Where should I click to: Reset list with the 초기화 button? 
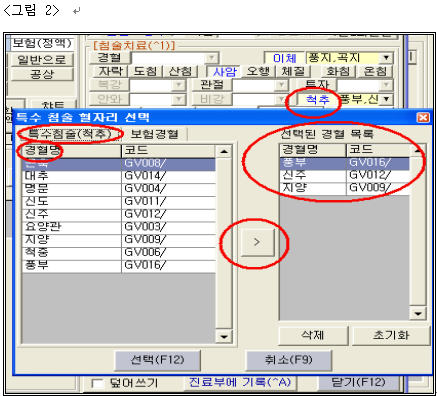click(x=391, y=335)
